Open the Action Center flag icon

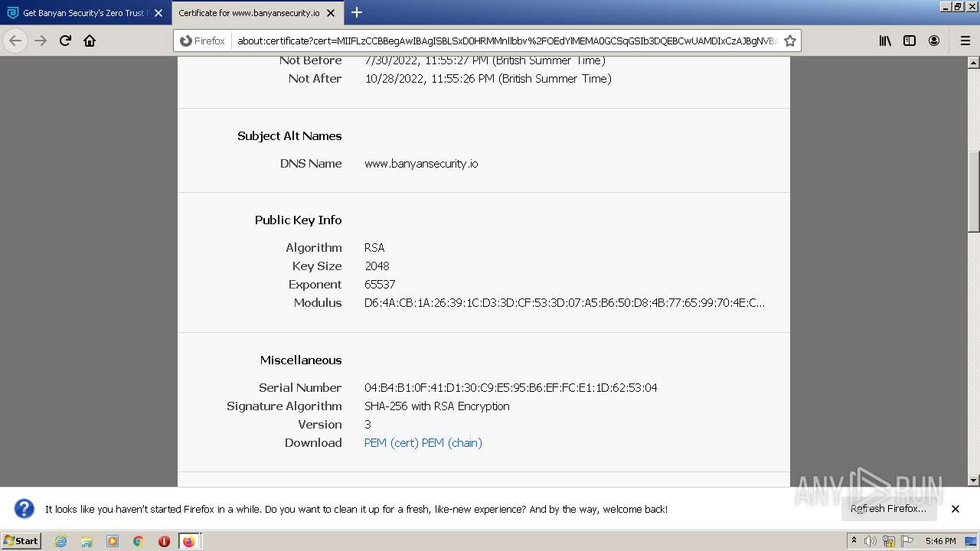tap(907, 541)
